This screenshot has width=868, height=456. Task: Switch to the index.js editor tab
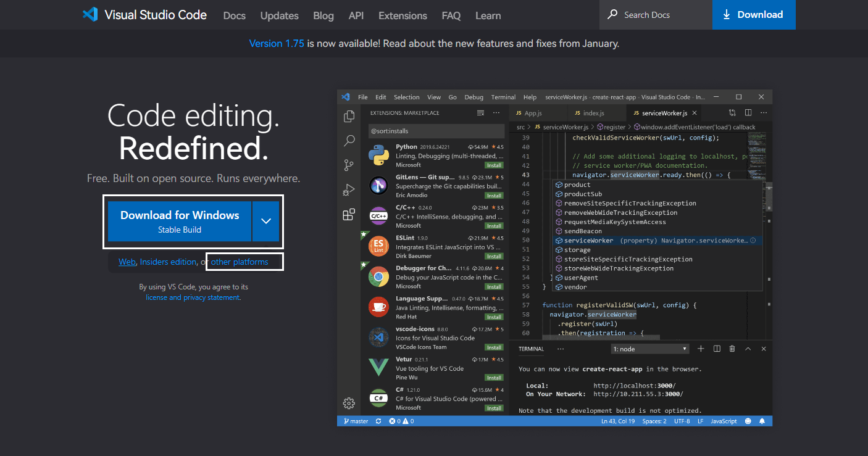click(593, 114)
